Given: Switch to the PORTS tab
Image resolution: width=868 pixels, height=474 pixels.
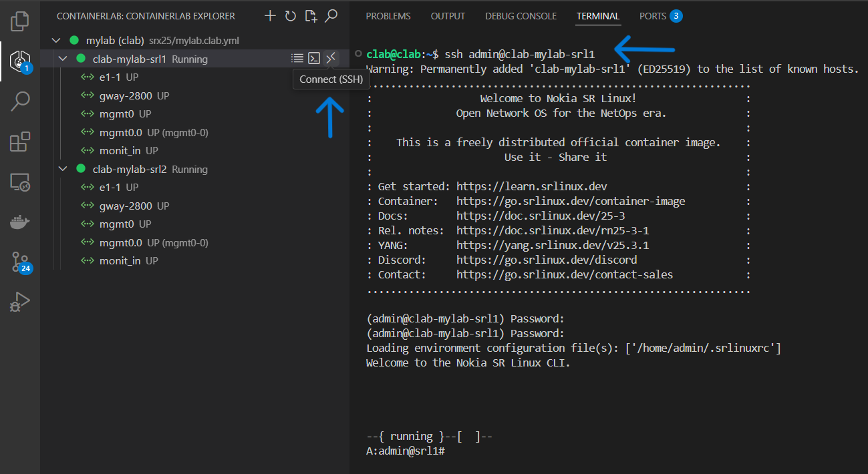Looking at the screenshot, I should [652, 16].
